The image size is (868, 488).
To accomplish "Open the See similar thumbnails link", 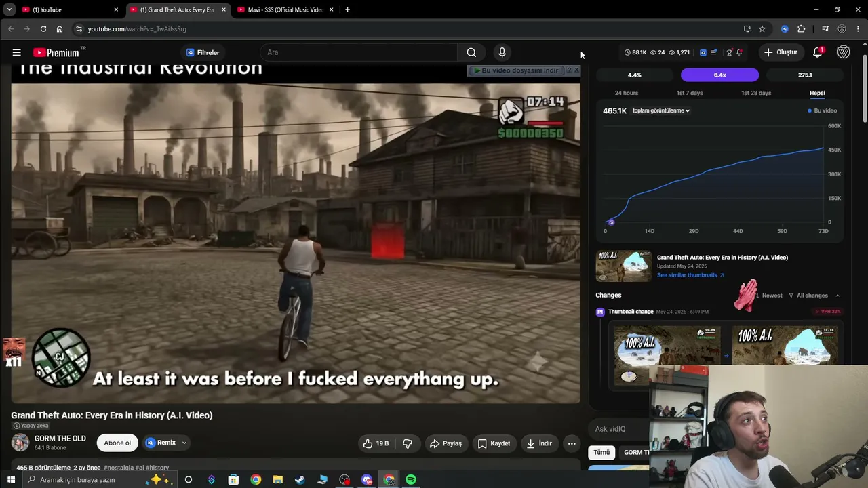I will point(690,275).
